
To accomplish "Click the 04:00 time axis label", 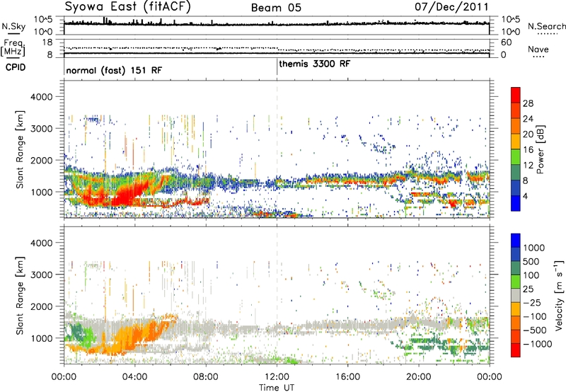I will coord(135,377).
